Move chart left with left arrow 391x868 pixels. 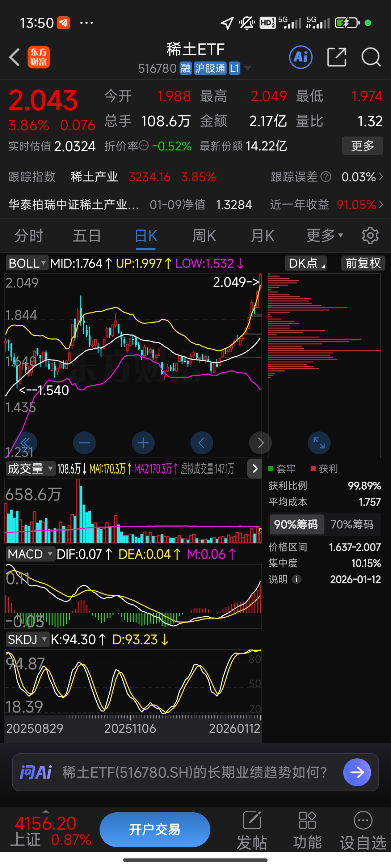202,443
